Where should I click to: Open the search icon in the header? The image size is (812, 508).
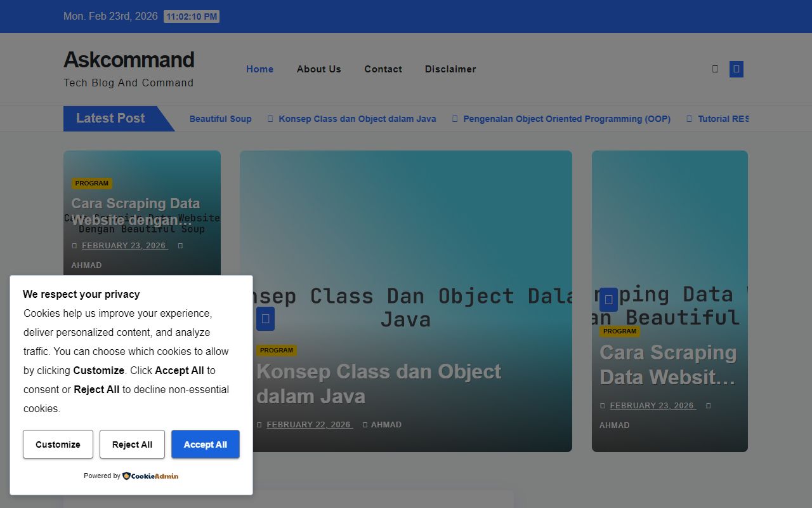[715, 69]
